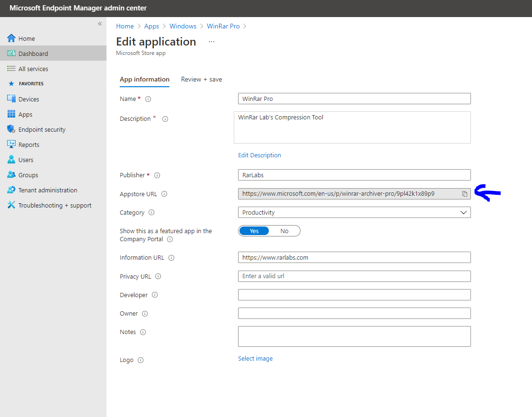Viewport: 532px width, 417px height.
Task: Go to Endpoint security in sidebar
Action: [x=53, y=129]
